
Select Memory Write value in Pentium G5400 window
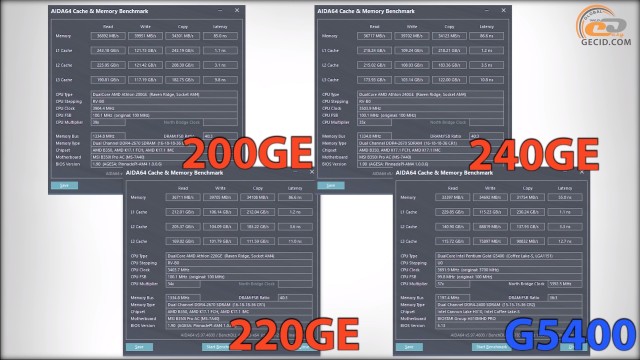490,198
